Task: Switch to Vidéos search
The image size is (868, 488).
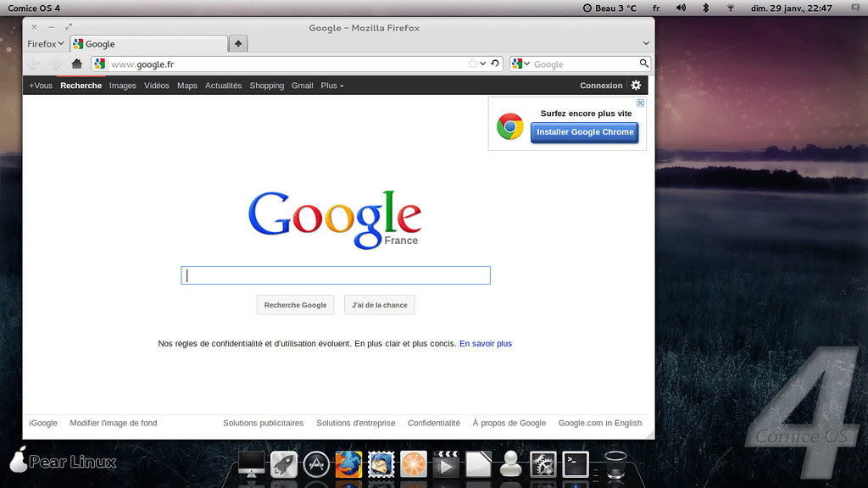Action: (x=157, y=86)
